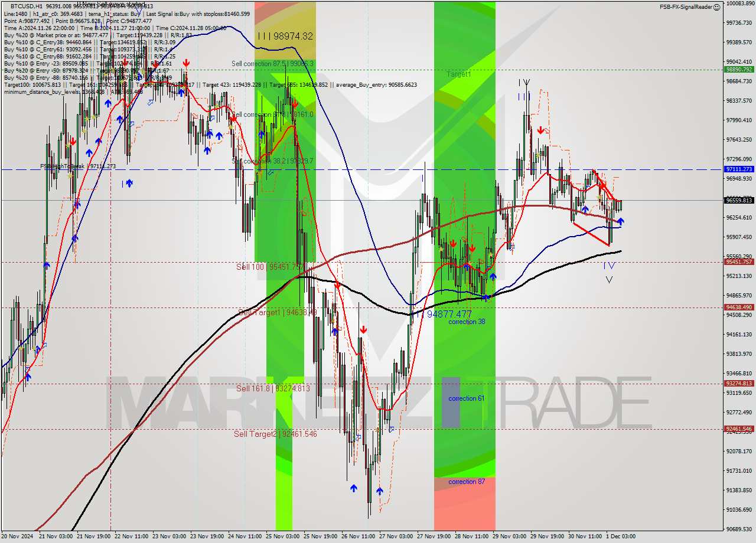Click the '25 Nov 03:00' time axis label

(282, 537)
